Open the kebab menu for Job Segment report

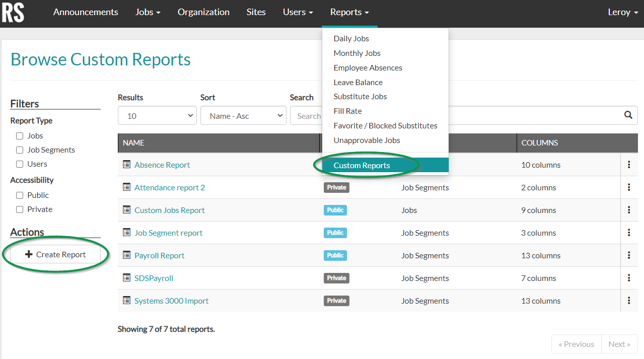click(x=629, y=232)
